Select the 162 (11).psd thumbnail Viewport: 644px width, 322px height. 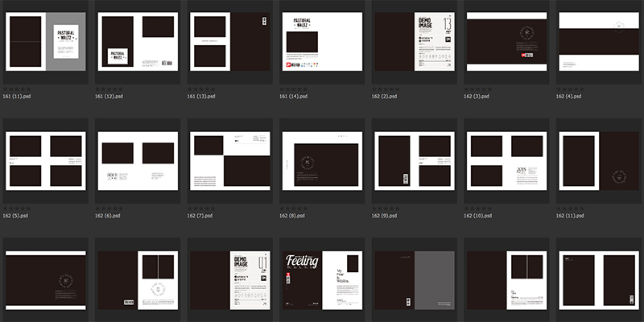[599, 161]
